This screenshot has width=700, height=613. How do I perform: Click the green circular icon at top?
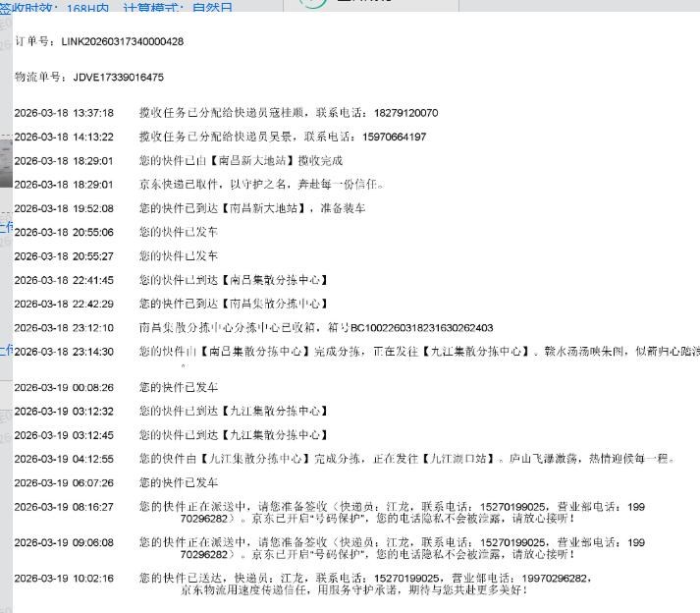(x=312, y=4)
